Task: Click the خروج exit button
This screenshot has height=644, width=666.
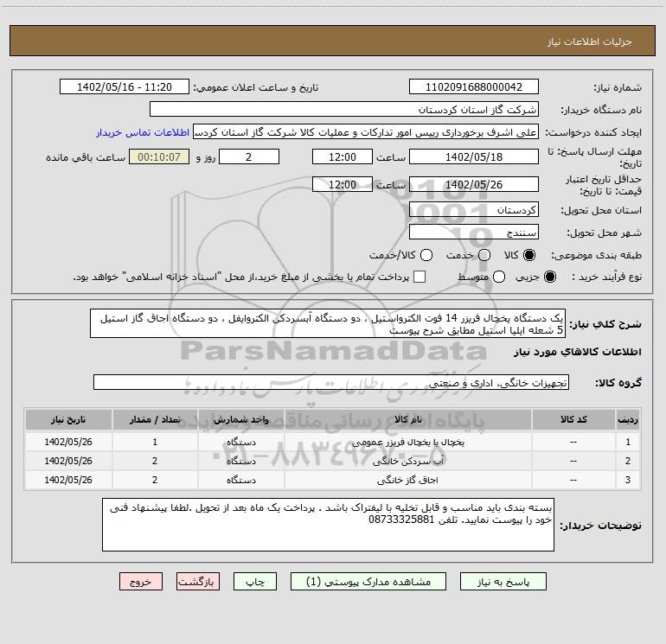Action: (x=141, y=582)
